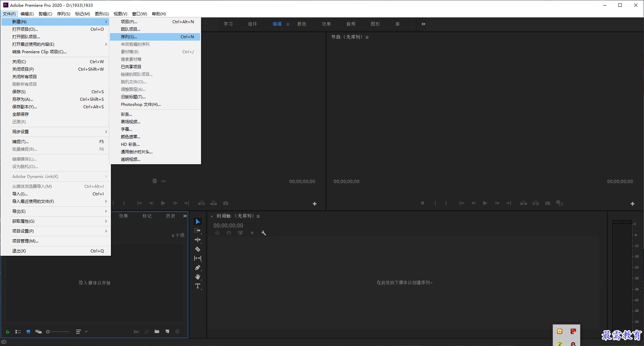
Task: Switch project panel to icon view
Action: coord(28,332)
